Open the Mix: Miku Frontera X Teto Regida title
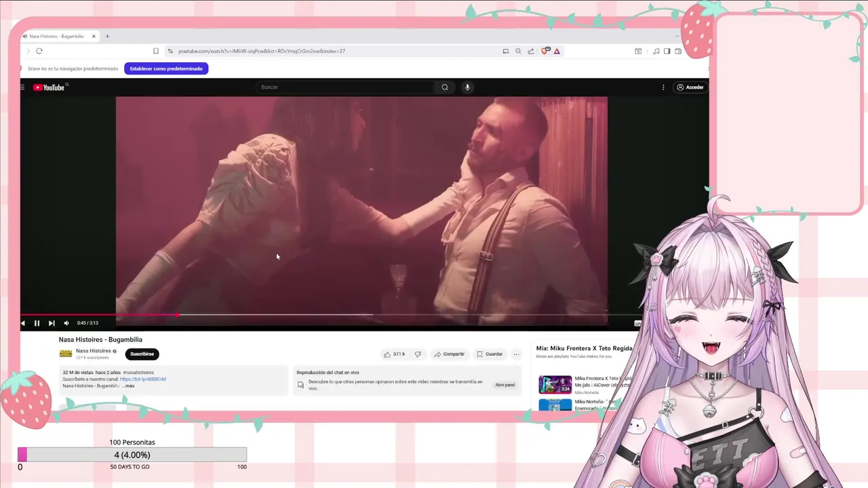This screenshot has height=488, width=868. coord(585,348)
